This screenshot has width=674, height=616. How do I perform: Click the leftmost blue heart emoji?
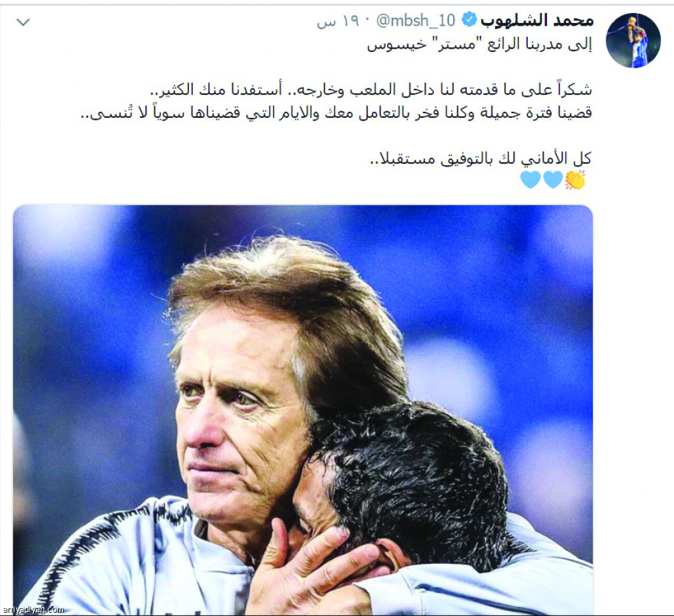coord(531,180)
